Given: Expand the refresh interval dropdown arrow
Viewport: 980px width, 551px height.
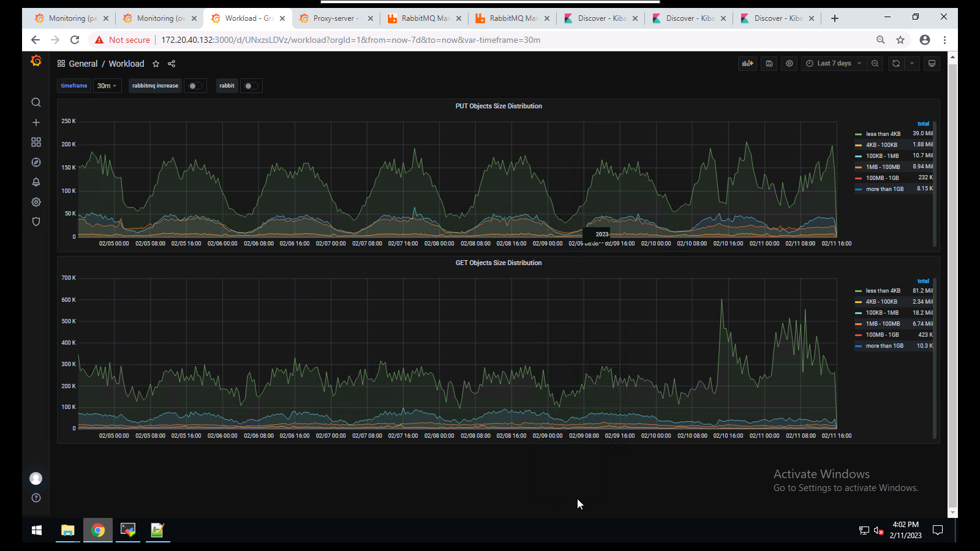Looking at the screenshot, I should pos(912,64).
